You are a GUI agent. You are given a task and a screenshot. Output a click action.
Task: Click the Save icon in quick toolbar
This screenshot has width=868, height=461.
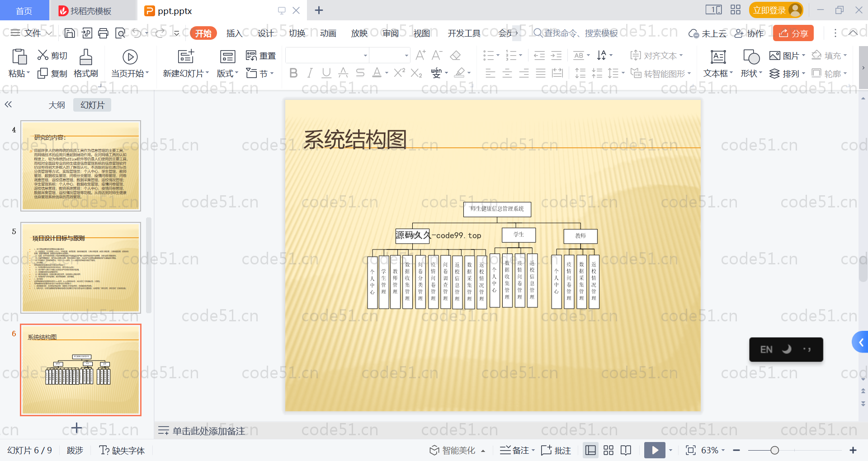click(x=70, y=33)
